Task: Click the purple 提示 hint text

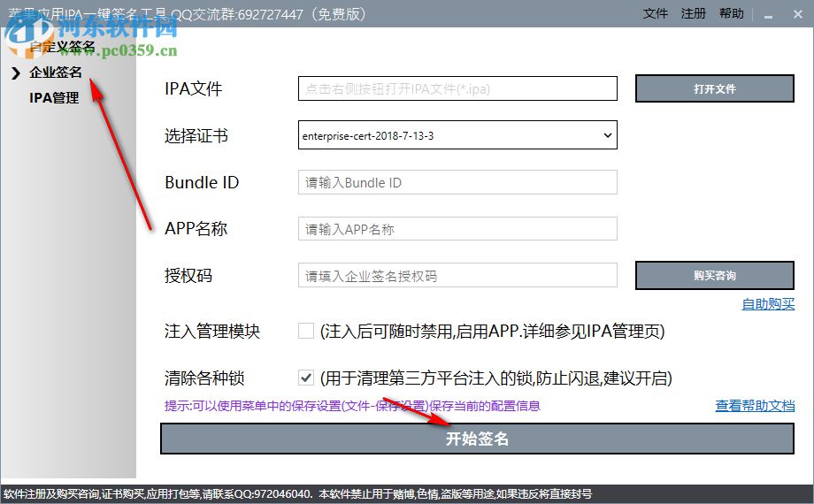Action: 352,405
